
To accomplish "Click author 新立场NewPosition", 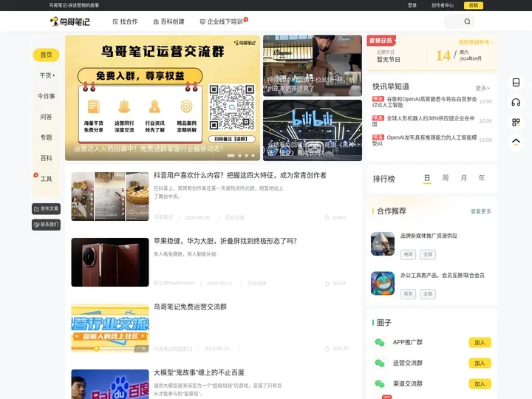I will point(174,283).
